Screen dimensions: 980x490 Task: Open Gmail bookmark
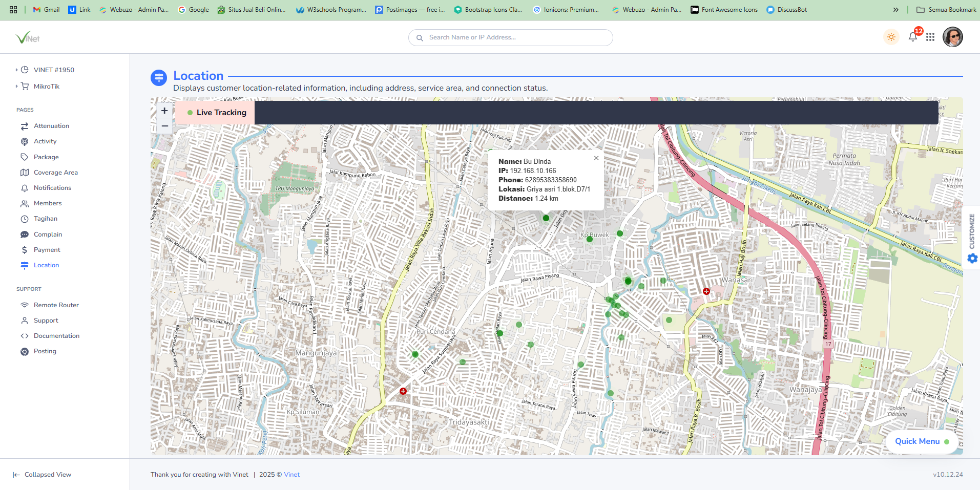tap(46, 10)
